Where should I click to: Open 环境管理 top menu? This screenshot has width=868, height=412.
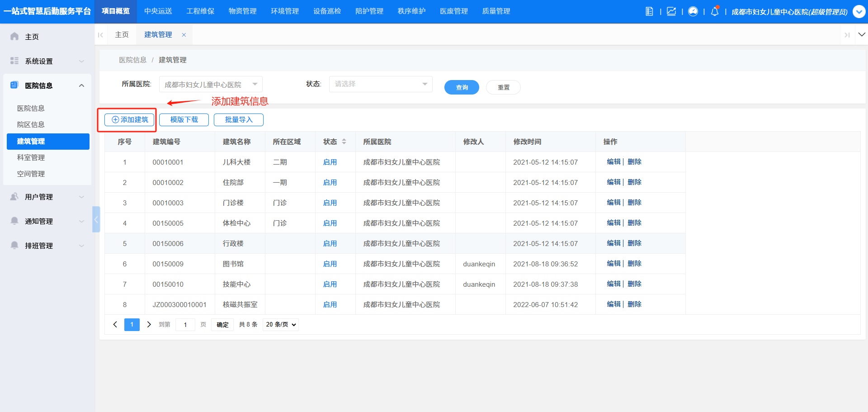click(285, 11)
